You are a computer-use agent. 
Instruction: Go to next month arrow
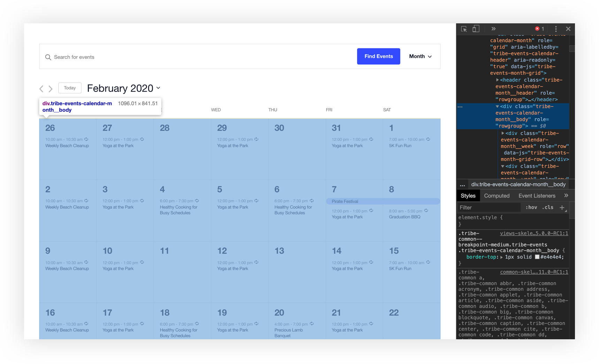coord(51,88)
